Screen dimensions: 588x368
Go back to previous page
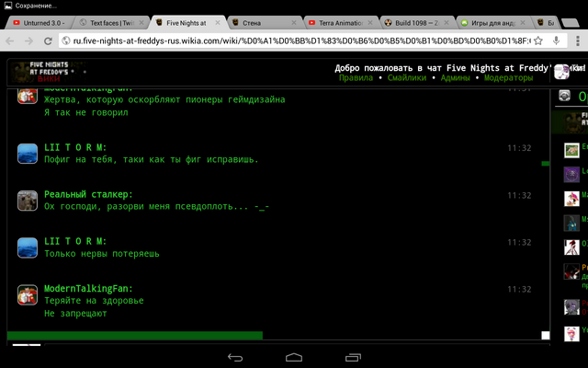point(10,40)
